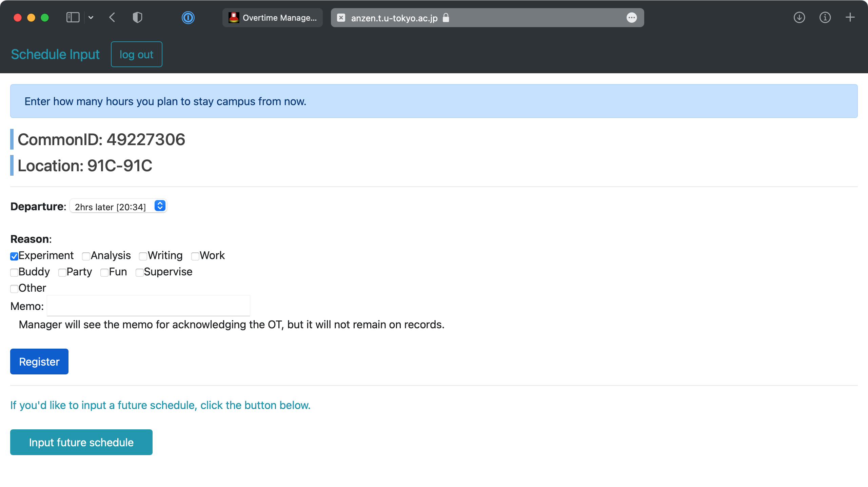Image resolution: width=868 pixels, height=487 pixels.
Task: Click the privacy shield icon
Action: 137,18
